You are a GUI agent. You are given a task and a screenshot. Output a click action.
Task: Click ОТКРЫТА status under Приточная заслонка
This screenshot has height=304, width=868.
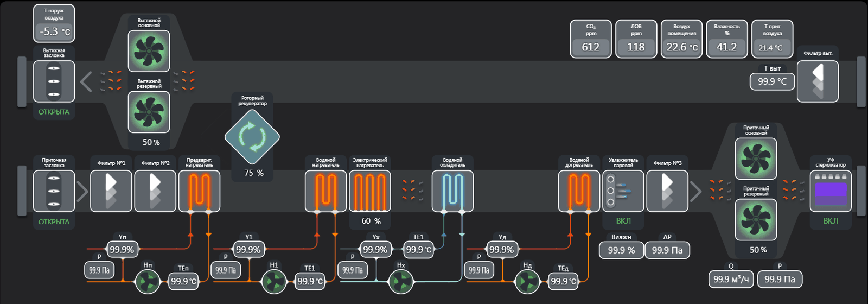54,221
